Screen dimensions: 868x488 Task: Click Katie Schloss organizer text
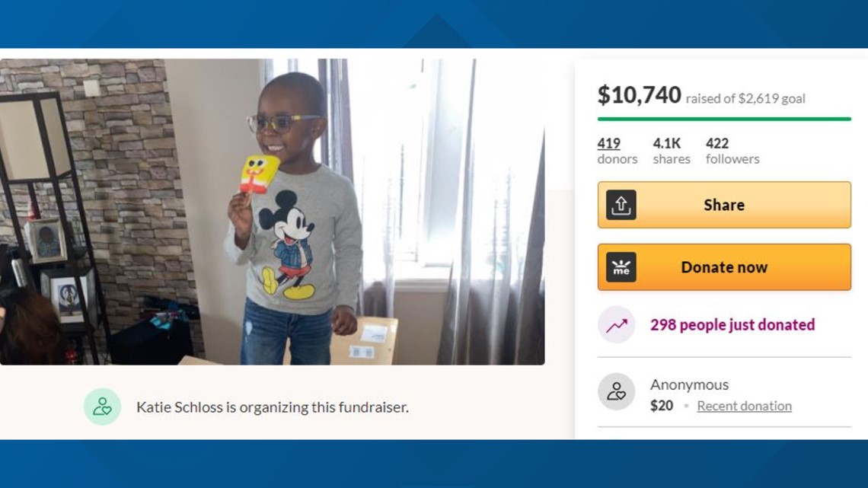(273, 407)
